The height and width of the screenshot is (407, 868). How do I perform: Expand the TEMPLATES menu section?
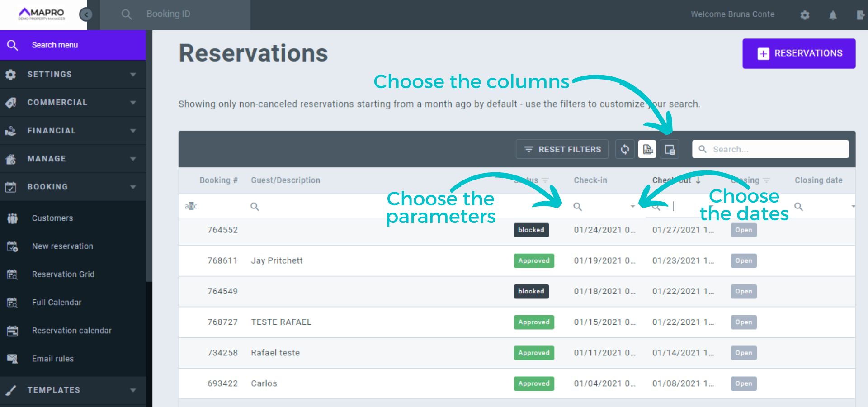72,390
